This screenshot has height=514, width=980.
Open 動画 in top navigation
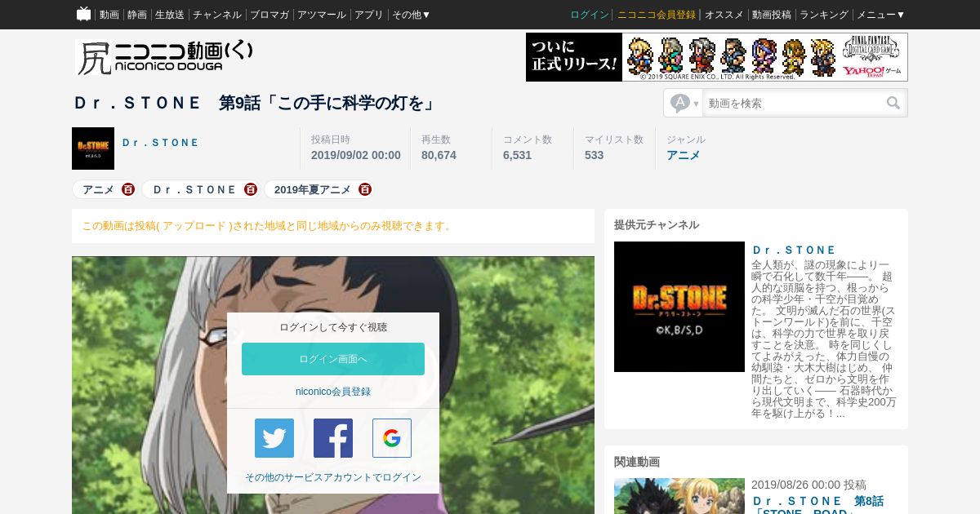[x=109, y=15]
